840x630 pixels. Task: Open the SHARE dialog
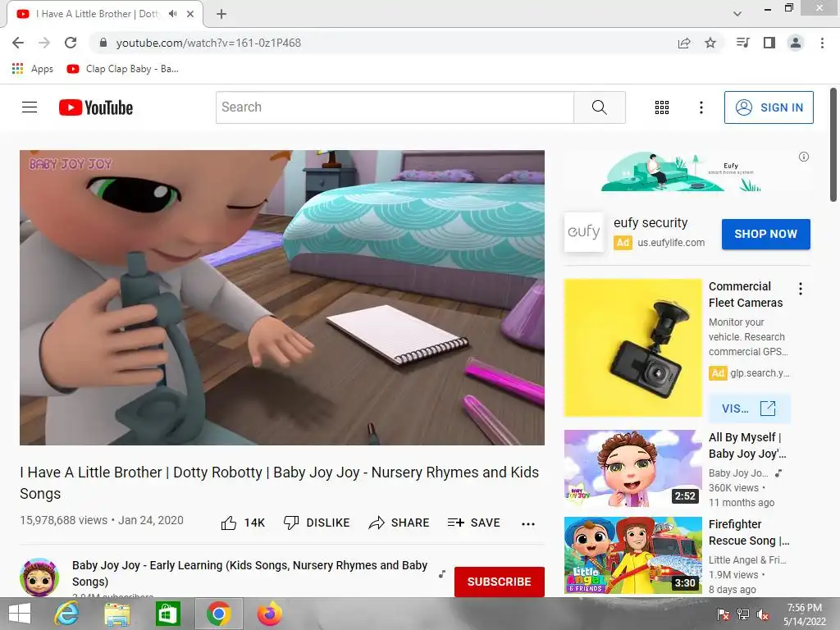pos(399,523)
